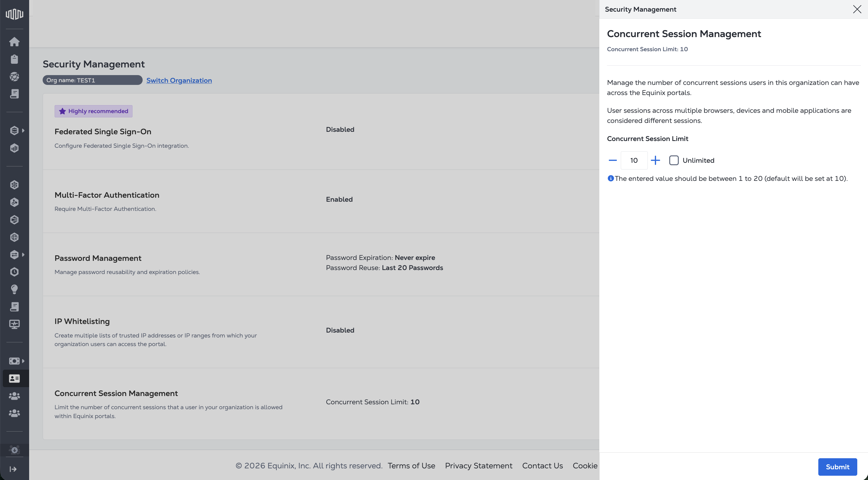This screenshot has height=480, width=868.
Task: Click the Switch Organization link
Action: click(179, 80)
